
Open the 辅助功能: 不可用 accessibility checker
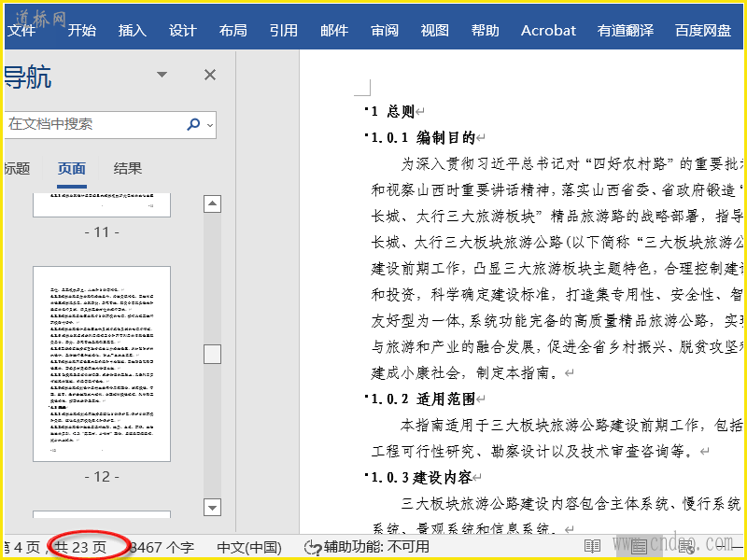tap(367, 547)
